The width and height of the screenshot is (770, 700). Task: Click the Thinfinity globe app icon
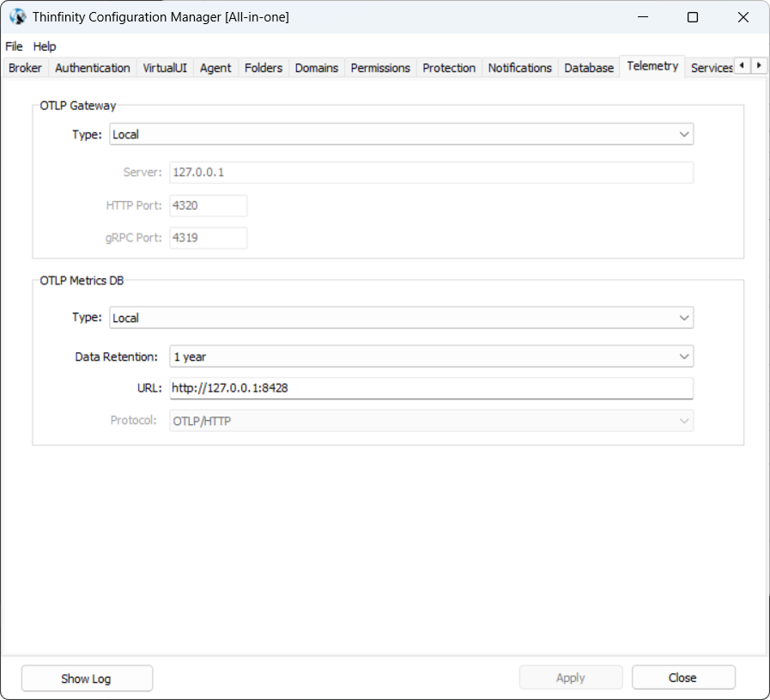tap(18, 16)
